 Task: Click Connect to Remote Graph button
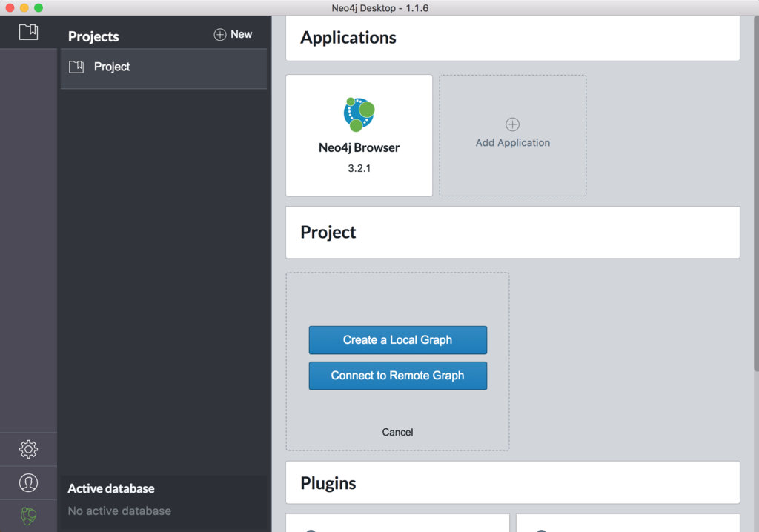point(398,376)
